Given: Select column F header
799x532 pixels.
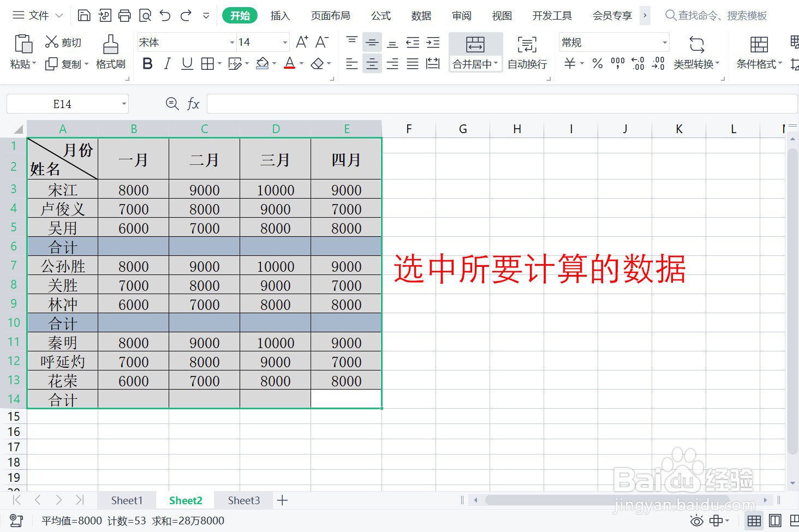Looking at the screenshot, I should click(409, 129).
